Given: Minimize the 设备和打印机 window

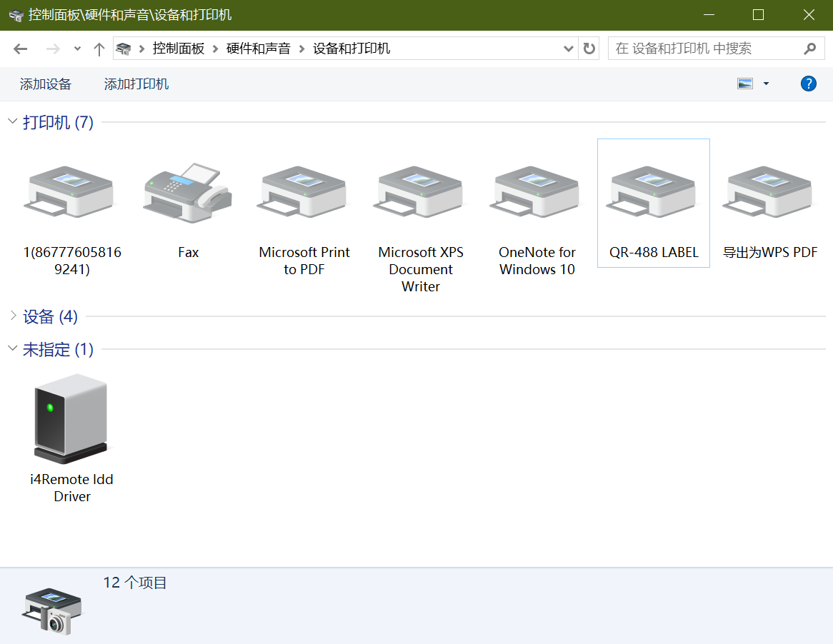Looking at the screenshot, I should point(709,15).
